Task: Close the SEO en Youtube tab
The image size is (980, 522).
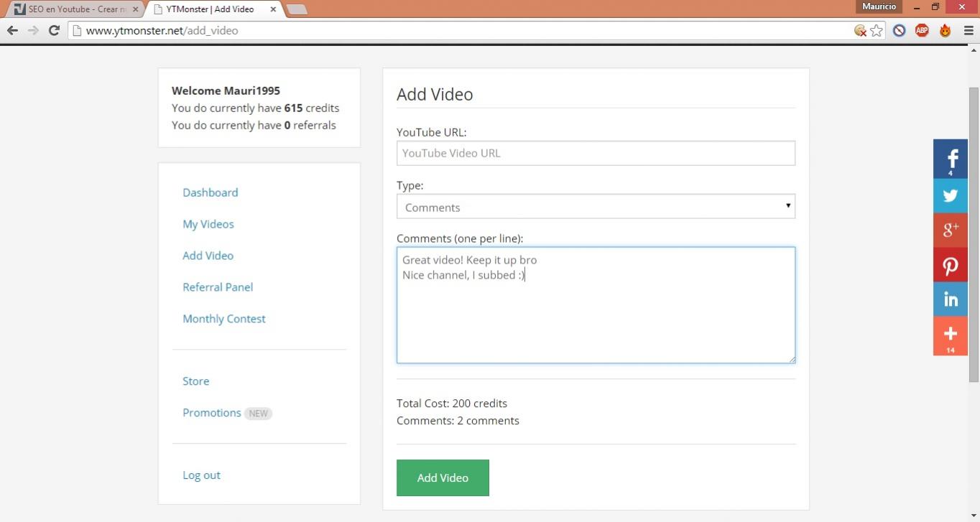Action: click(135, 9)
